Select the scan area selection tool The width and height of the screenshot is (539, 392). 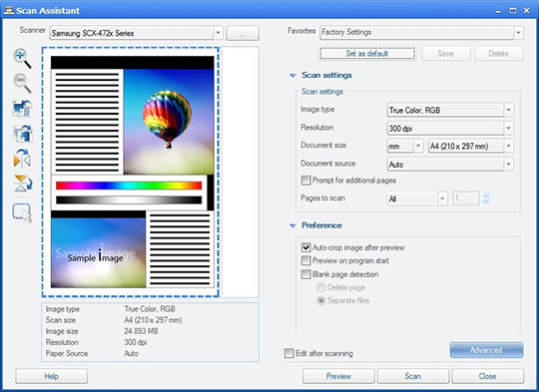(22, 213)
